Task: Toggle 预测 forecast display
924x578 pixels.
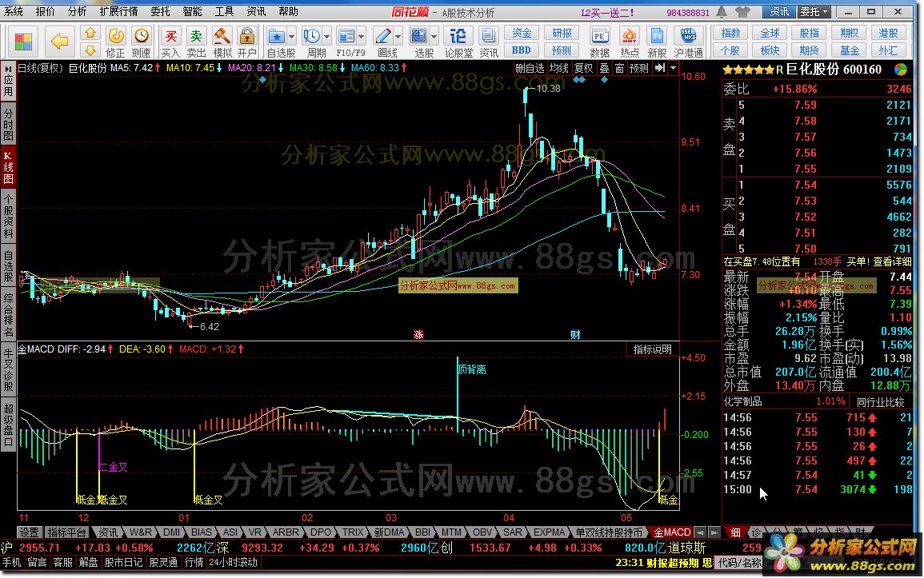Action: tap(639, 68)
